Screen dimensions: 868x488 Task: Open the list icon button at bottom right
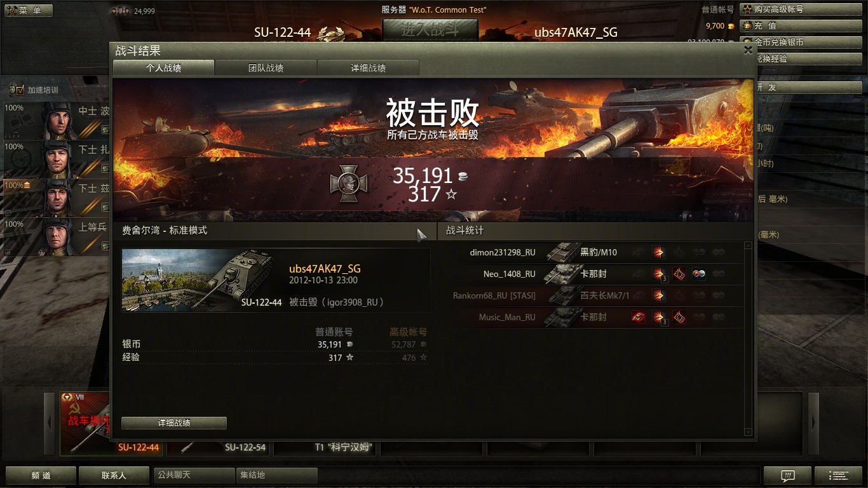pos(838,475)
